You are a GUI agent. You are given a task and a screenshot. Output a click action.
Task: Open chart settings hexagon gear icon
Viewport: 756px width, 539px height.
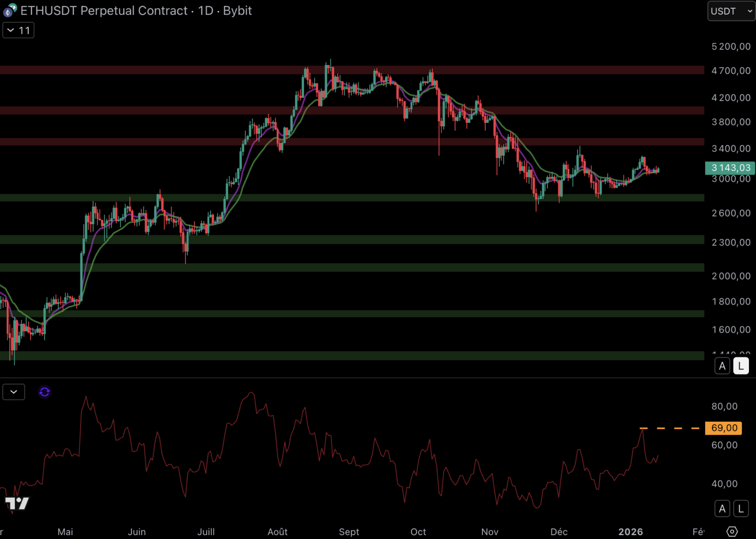tap(732, 532)
